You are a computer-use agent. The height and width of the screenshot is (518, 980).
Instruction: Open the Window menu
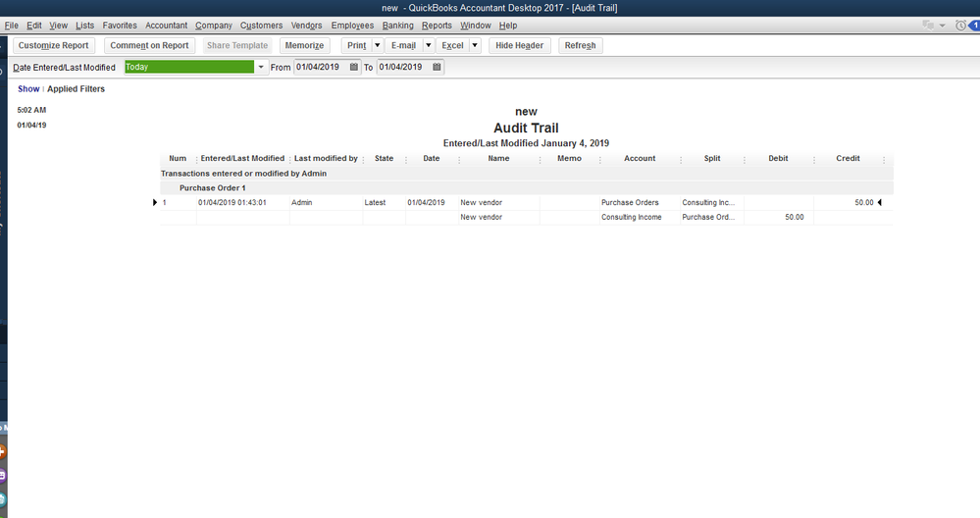point(475,26)
